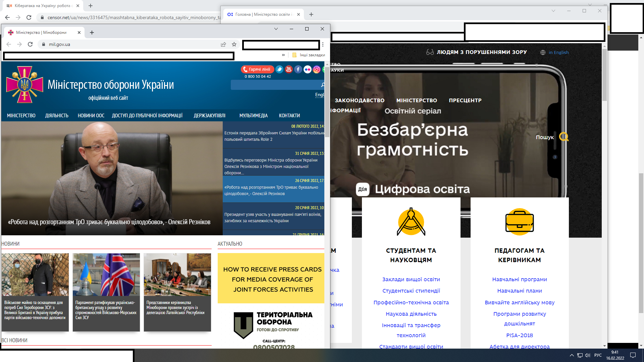644x362 pixels.
Task: Switch education site language via in English
Action: [558, 52]
